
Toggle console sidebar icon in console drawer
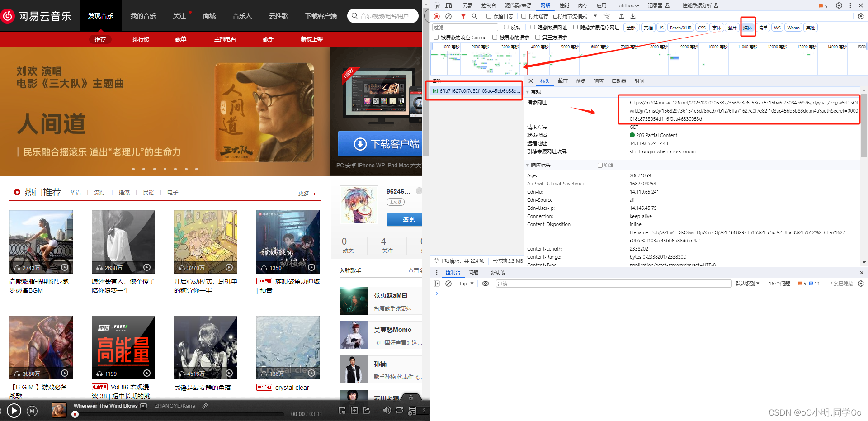click(x=437, y=284)
